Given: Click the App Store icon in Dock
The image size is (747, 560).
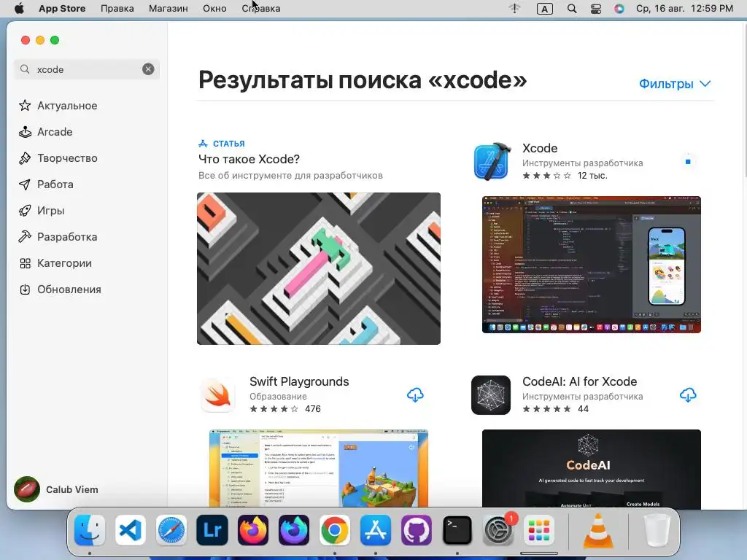Looking at the screenshot, I should coord(376,530).
